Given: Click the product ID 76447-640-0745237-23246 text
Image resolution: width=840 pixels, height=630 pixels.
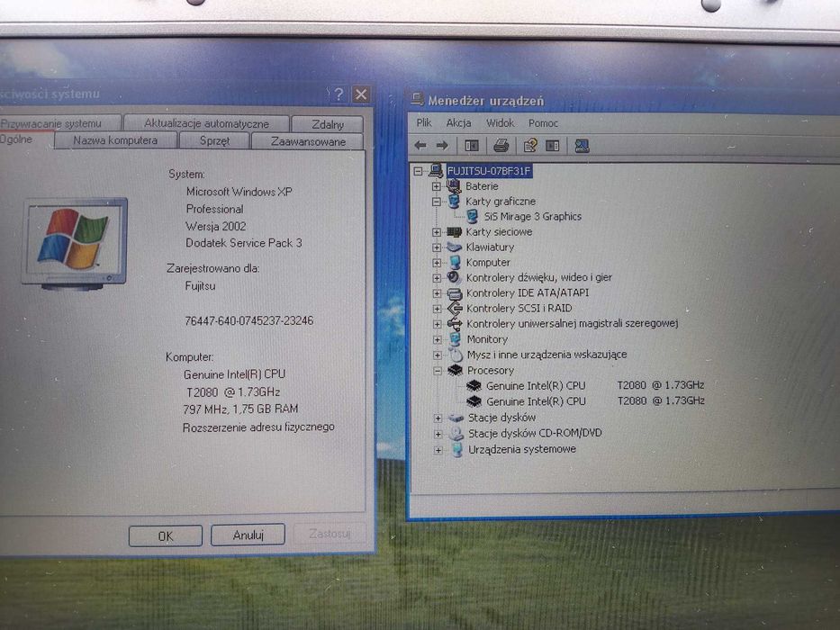Looking at the screenshot, I should (249, 321).
